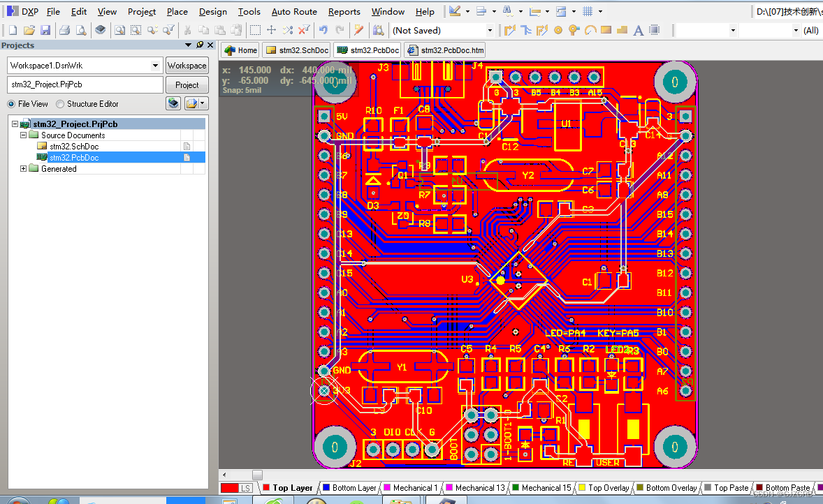Pick the Place Arc by Edge tool
Screen dimensions: 823x504
(x=590, y=31)
